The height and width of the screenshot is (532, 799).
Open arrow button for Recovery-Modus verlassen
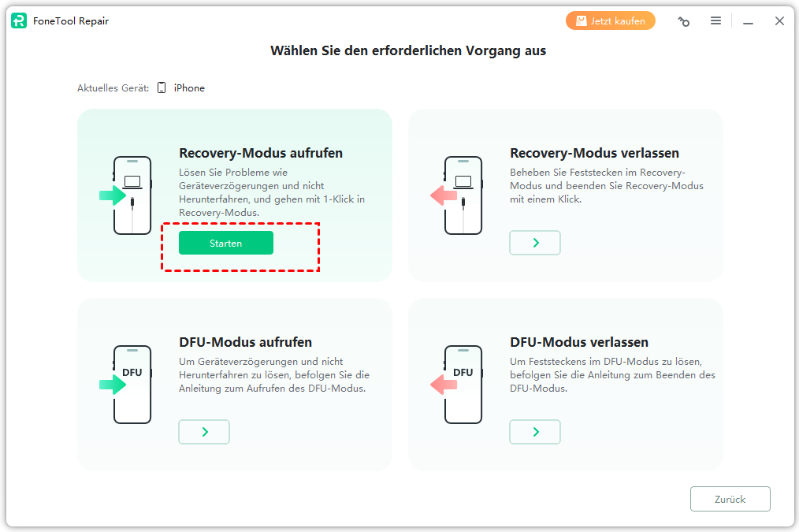[535, 243]
